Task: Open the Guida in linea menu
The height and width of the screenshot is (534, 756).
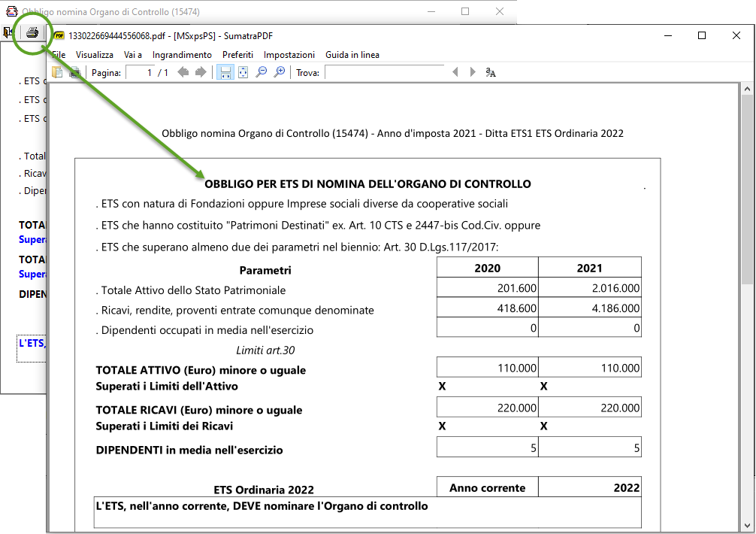Action: pos(352,55)
